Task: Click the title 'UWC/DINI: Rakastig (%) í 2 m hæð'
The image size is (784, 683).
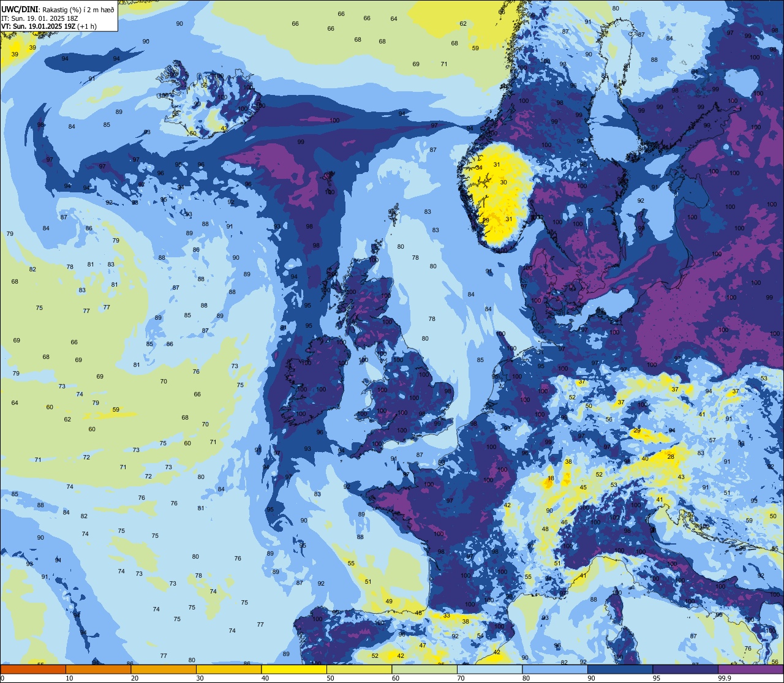Action: pyautogui.click(x=58, y=10)
